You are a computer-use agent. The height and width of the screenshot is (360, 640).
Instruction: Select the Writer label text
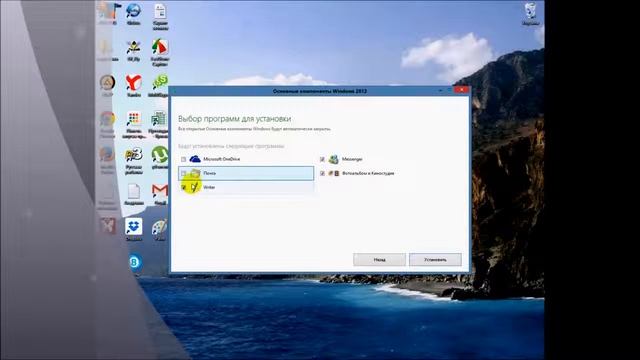tap(209, 187)
